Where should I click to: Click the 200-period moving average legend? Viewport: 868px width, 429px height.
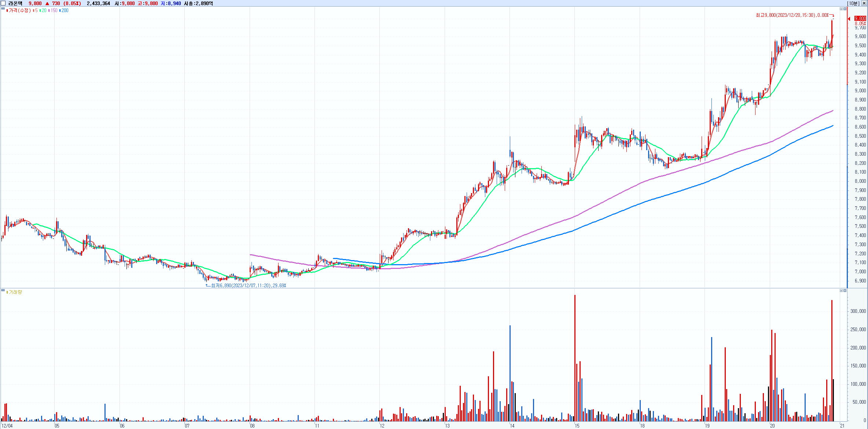click(x=65, y=11)
